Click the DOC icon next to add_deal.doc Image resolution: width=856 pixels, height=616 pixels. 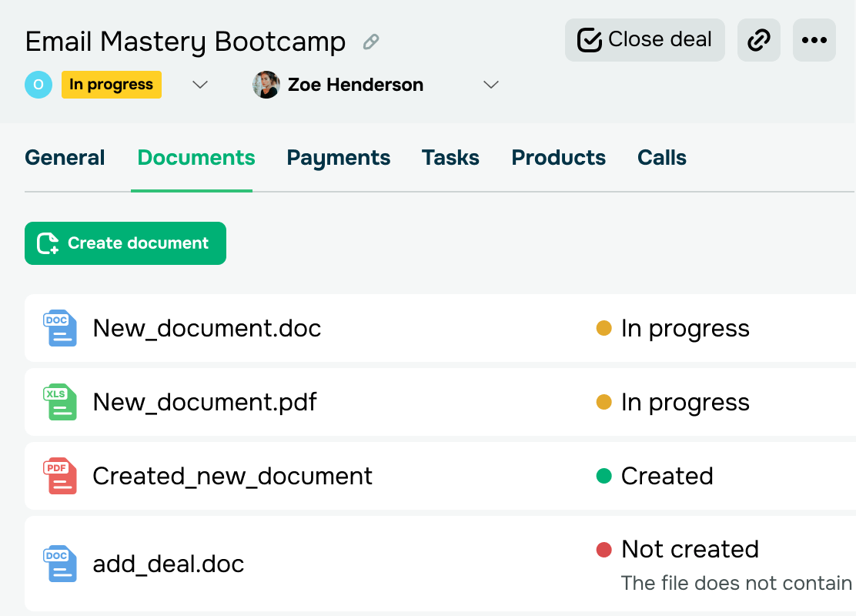(60, 564)
